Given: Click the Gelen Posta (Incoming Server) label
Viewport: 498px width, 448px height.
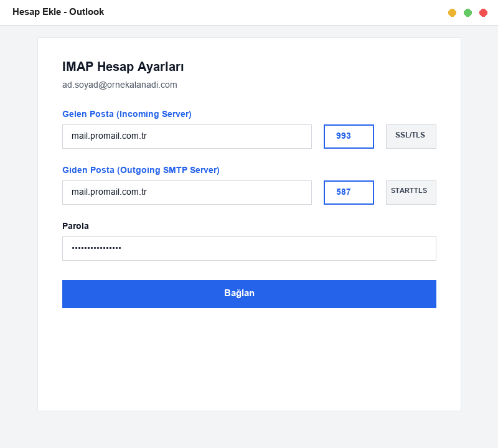Looking at the screenshot, I should click(127, 114).
